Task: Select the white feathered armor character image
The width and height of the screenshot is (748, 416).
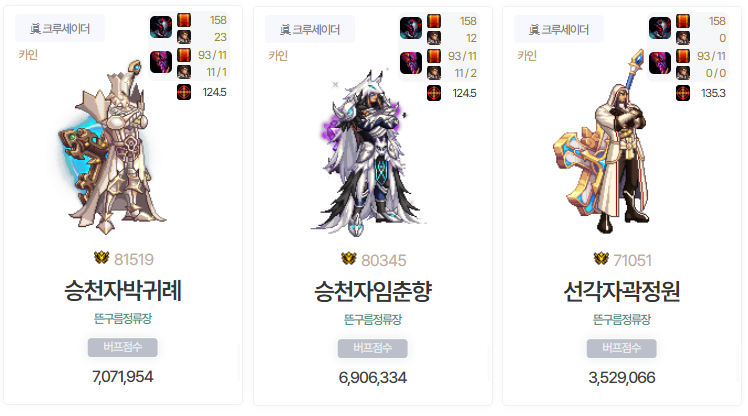Action: [x=367, y=153]
